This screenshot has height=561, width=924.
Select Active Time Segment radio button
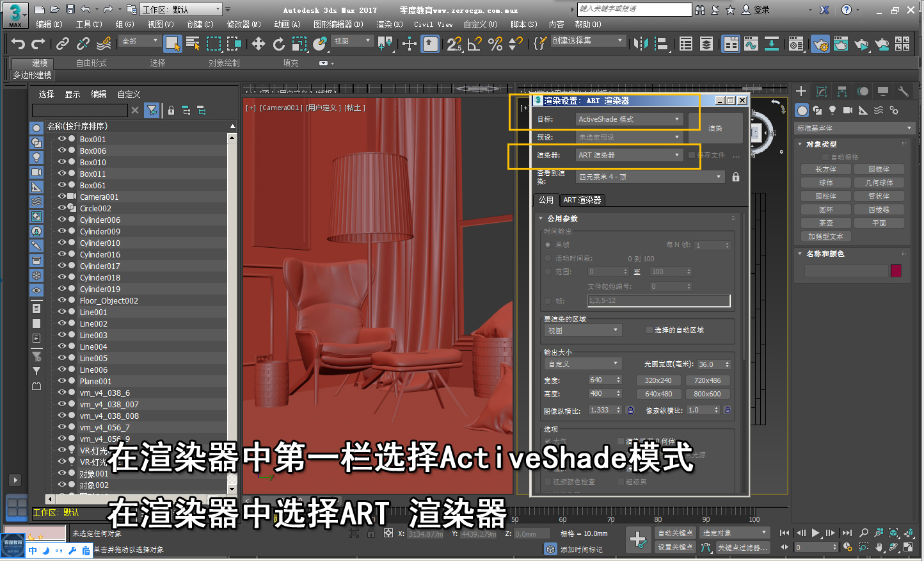click(x=548, y=258)
